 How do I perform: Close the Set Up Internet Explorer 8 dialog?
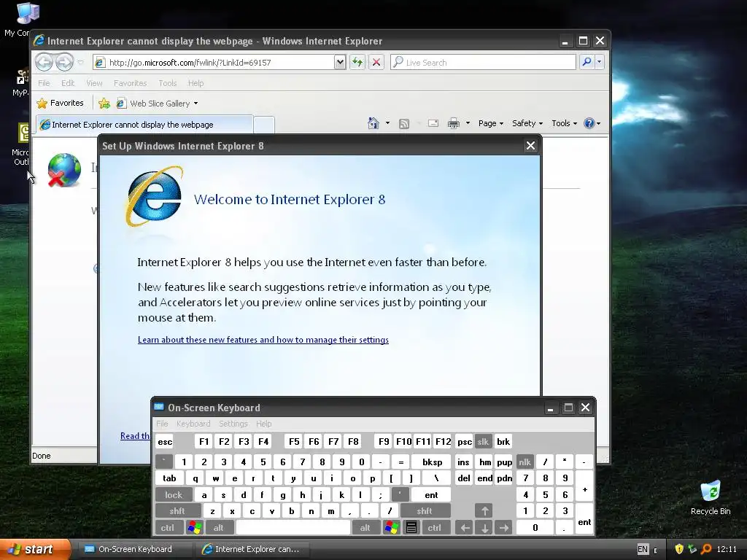click(531, 146)
